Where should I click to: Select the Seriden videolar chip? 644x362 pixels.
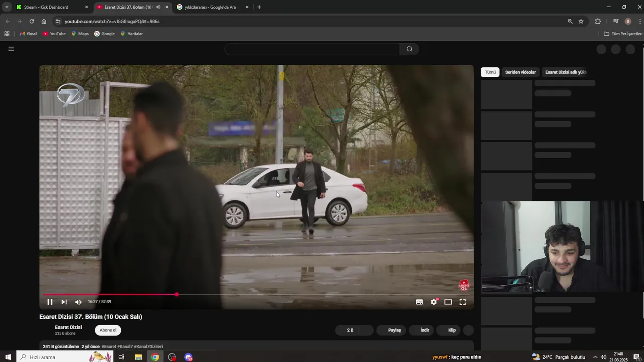520,72
